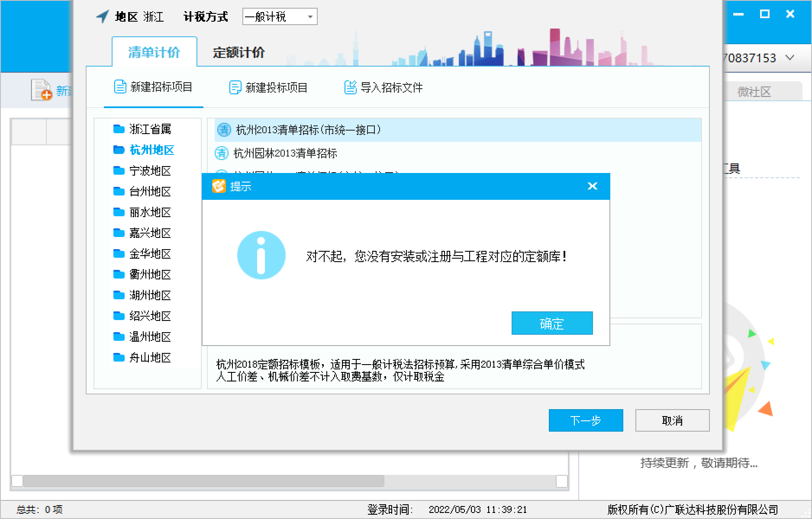This screenshot has height=519, width=812.
Task: Select the 导入招标文件 tab
Action: point(383,87)
